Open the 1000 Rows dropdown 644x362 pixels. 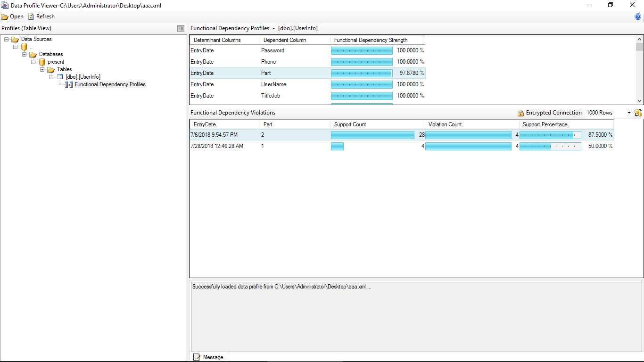(x=629, y=113)
